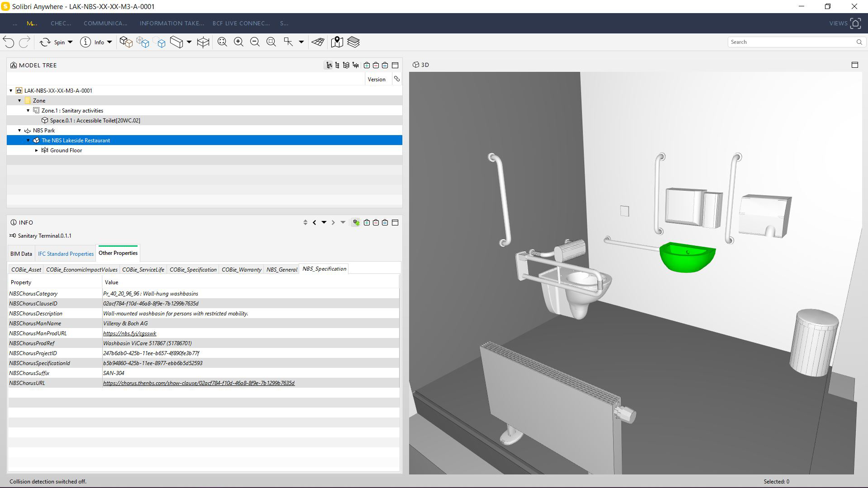Open the nbs.fyi/cgsswk product URL link

click(x=129, y=333)
